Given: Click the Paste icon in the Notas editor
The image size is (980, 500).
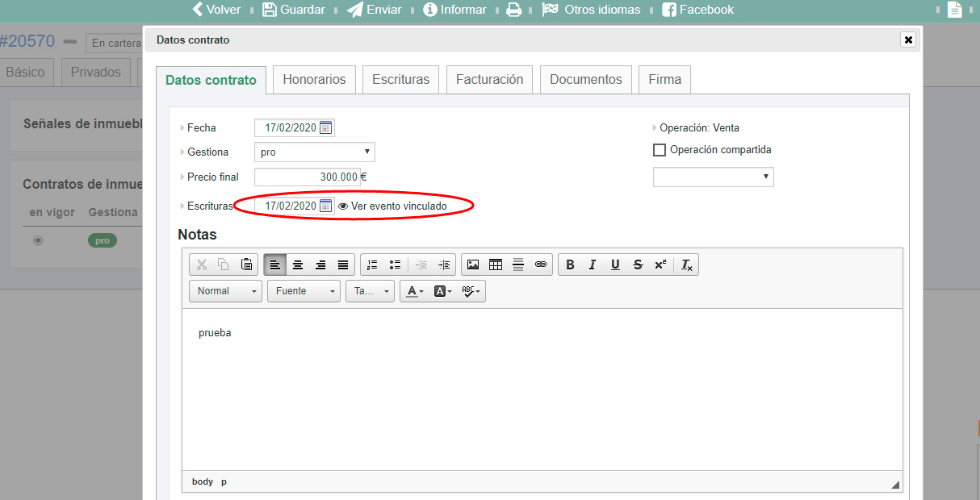Looking at the screenshot, I should (247, 265).
